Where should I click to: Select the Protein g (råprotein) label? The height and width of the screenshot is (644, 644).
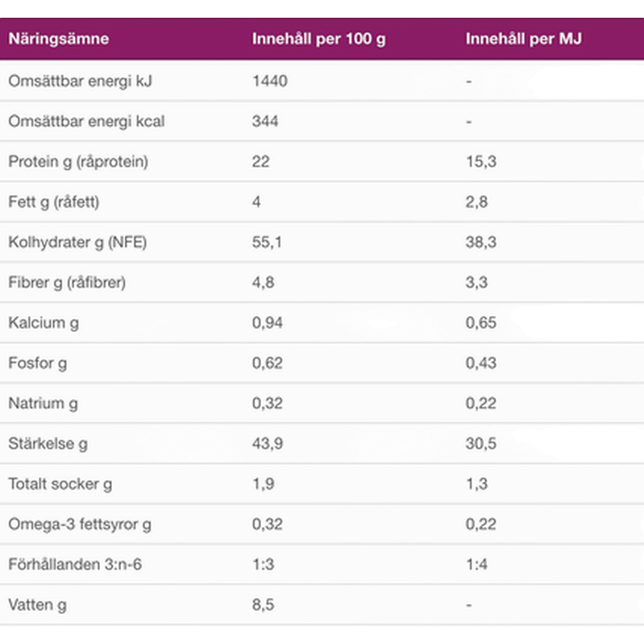click(78, 161)
